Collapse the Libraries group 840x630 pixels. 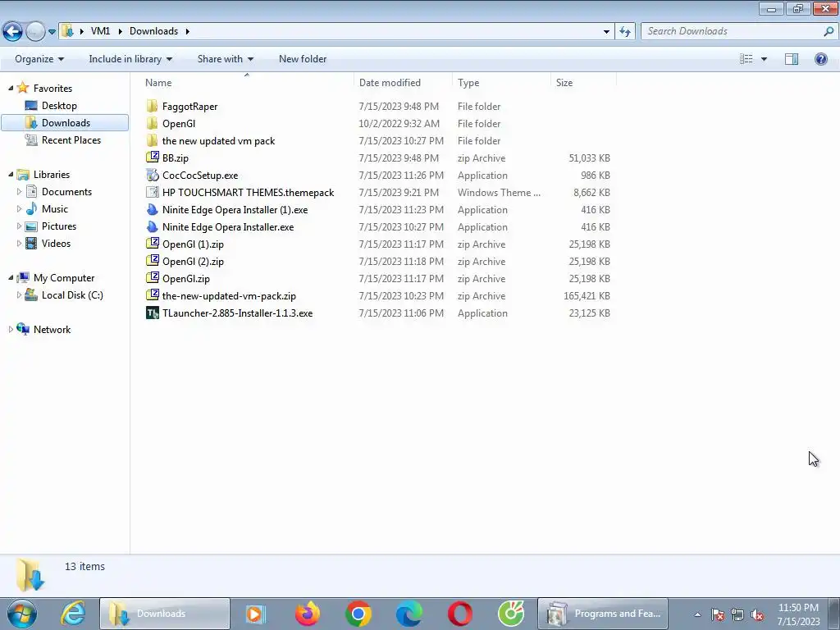tap(11, 174)
